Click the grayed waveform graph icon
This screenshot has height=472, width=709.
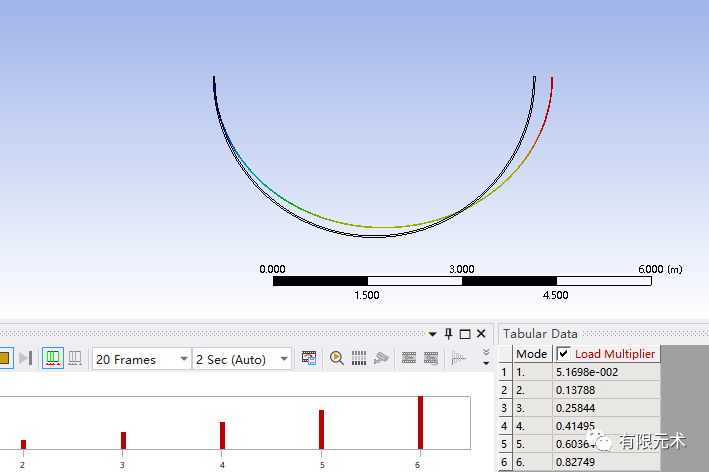458,359
